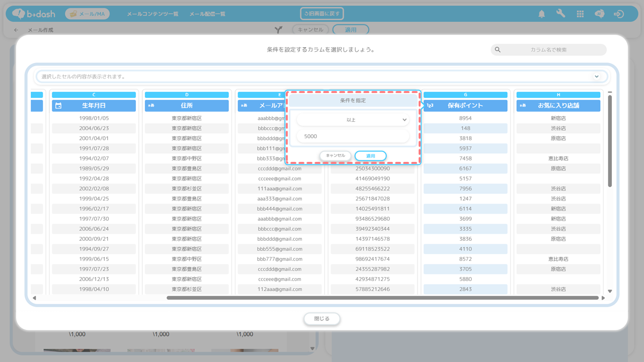
Task: Click the number type icon beside 保有ポイント
Action: tap(430, 106)
